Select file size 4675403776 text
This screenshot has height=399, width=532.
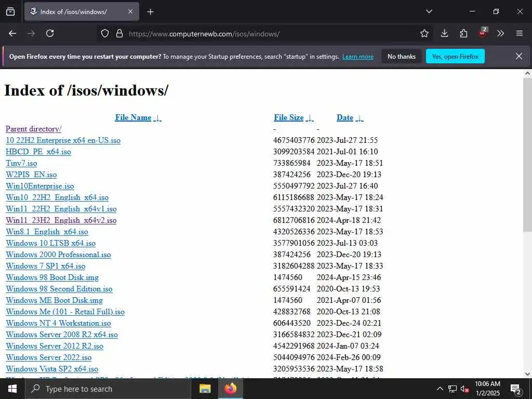[x=294, y=140]
